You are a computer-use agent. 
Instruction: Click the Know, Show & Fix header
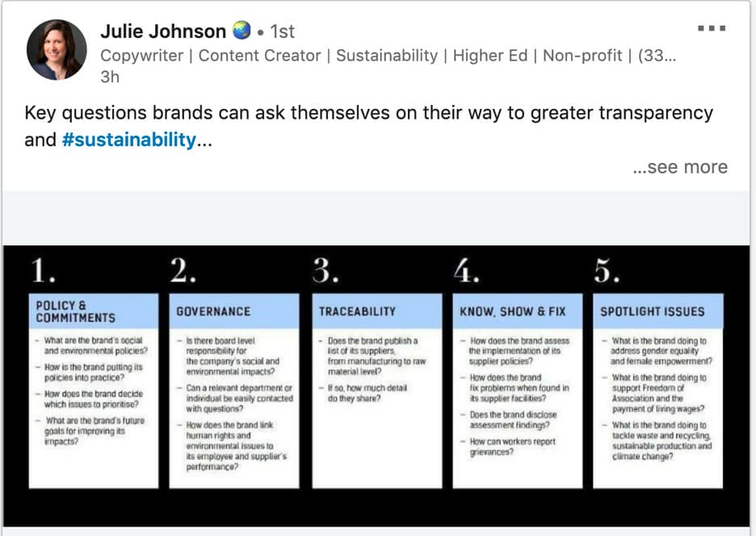click(x=518, y=312)
